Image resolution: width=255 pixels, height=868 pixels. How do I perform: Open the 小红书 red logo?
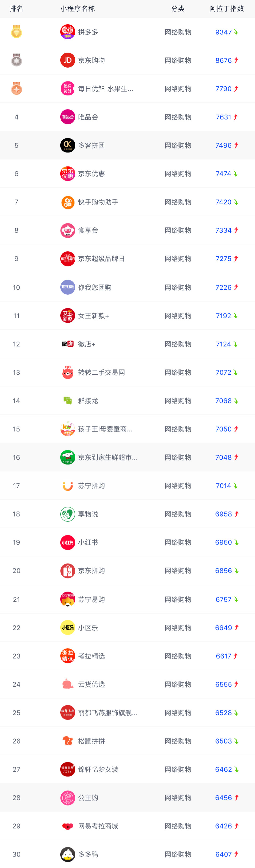click(68, 542)
